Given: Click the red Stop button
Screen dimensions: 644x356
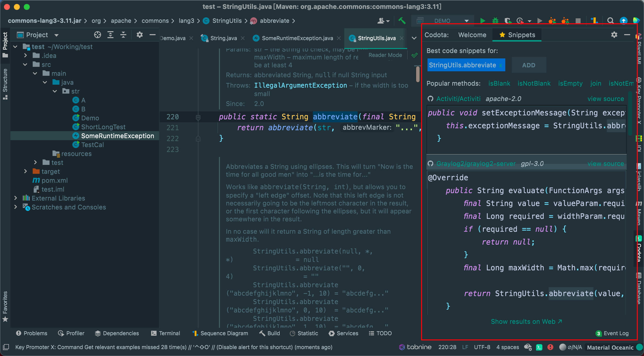Looking at the screenshot, I should [578, 21].
